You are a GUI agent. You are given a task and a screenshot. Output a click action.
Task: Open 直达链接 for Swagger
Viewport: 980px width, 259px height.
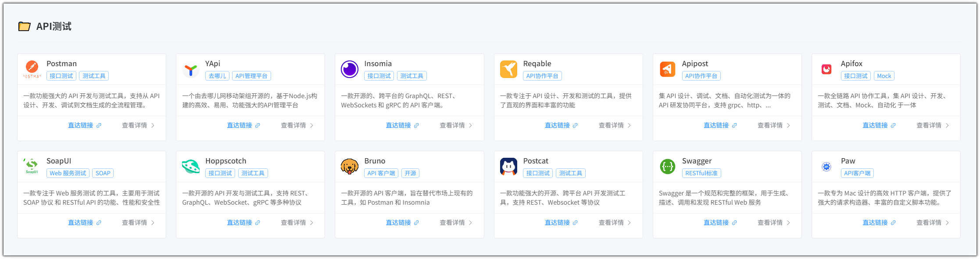click(x=720, y=223)
